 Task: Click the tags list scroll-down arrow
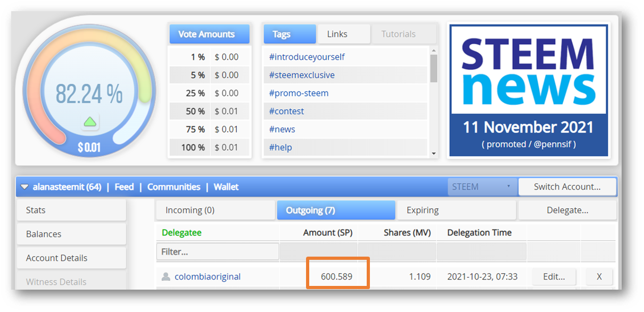pyautogui.click(x=434, y=153)
